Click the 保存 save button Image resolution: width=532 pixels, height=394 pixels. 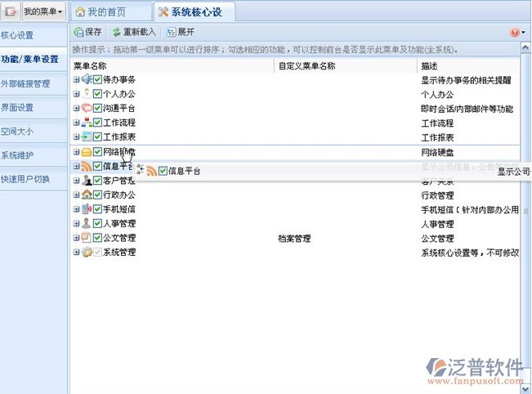pyautogui.click(x=88, y=32)
